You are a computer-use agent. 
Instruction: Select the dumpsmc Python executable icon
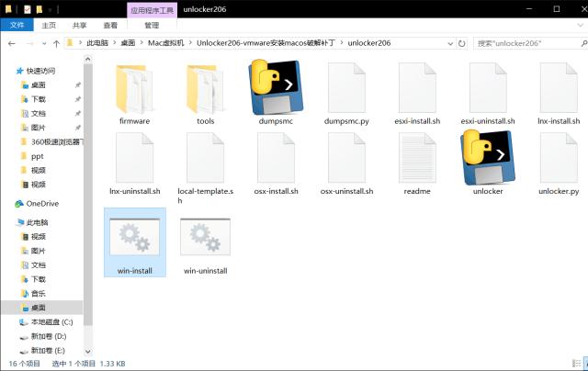276,87
